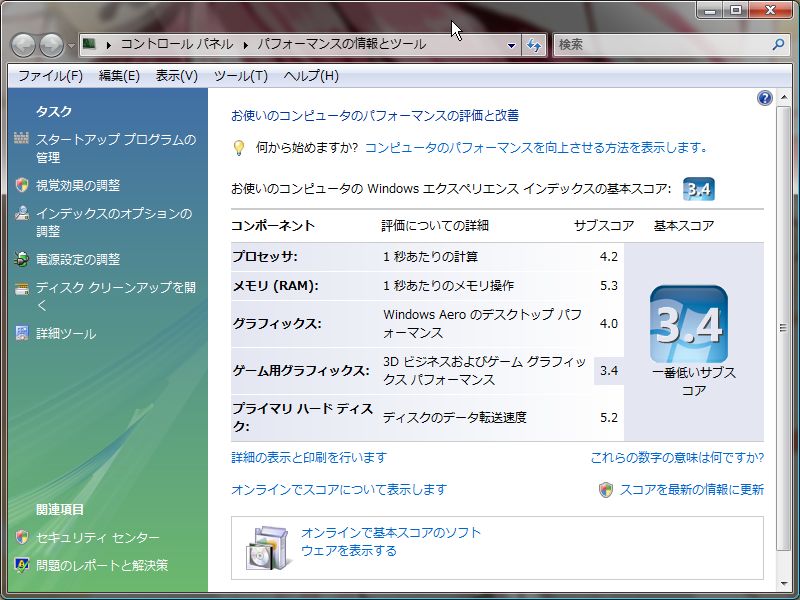800x600 pixels.
Task: Click the Forward navigation arrow button
Action: [52, 45]
